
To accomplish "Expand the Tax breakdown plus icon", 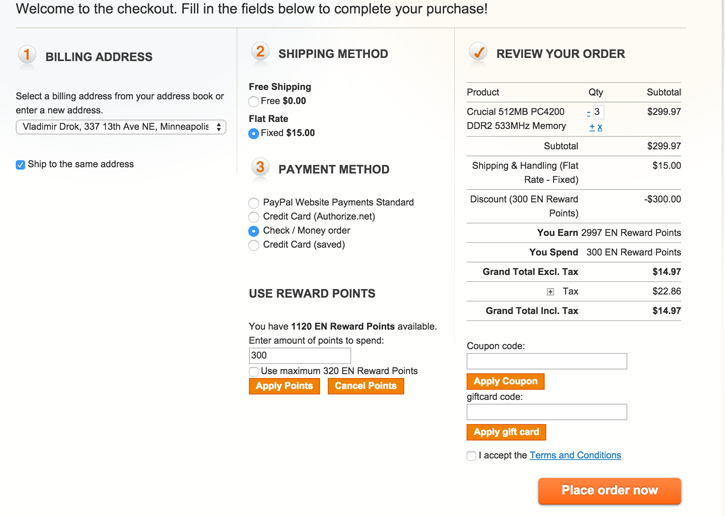I will tap(550, 292).
